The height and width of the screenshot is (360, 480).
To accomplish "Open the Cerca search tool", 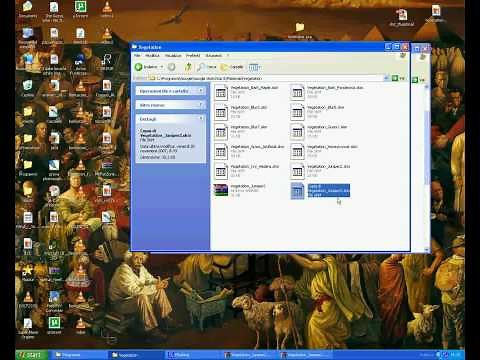I will coord(207,67).
